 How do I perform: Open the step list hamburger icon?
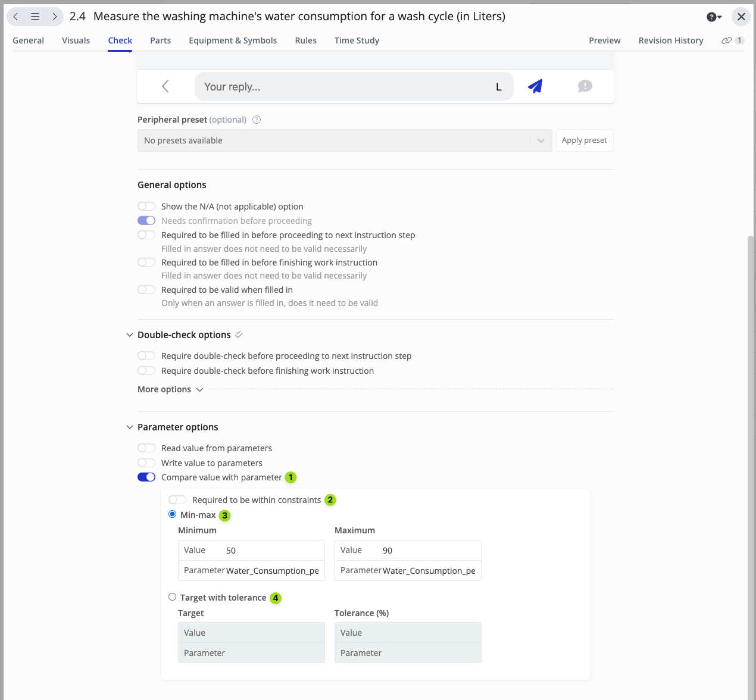35,17
